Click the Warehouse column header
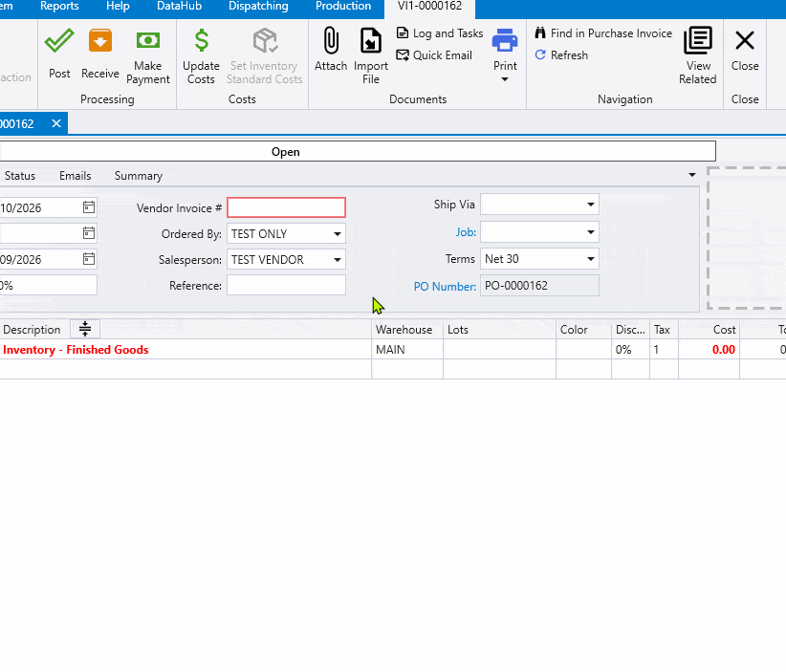The width and height of the screenshot is (786, 672). click(x=407, y=329)
